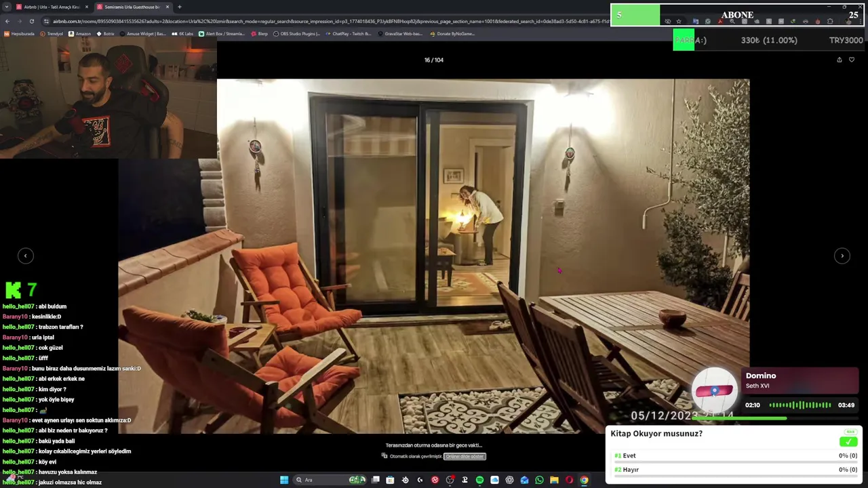Open the Hepsiburada bookmark
Screen dimensions: 868x488
[x=20, y=33]
